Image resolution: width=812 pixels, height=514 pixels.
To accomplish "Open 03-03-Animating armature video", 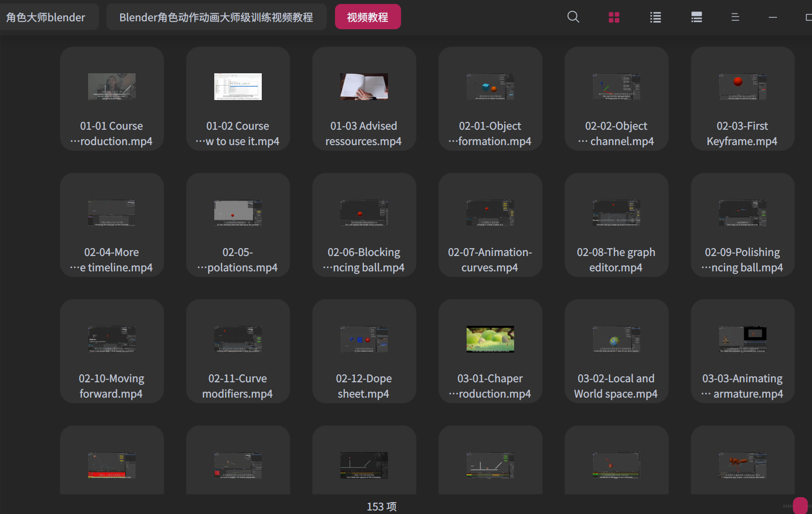I will [742, 352].
